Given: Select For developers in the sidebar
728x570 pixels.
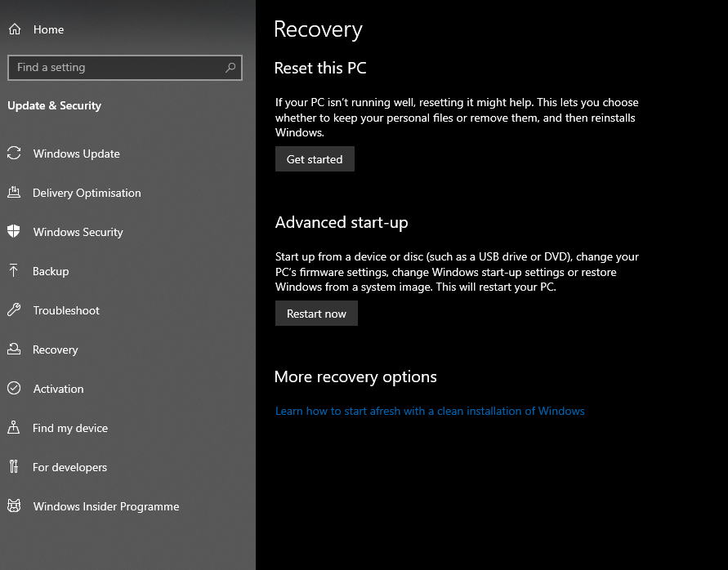Looking at the screenshot, I should 69,467.
